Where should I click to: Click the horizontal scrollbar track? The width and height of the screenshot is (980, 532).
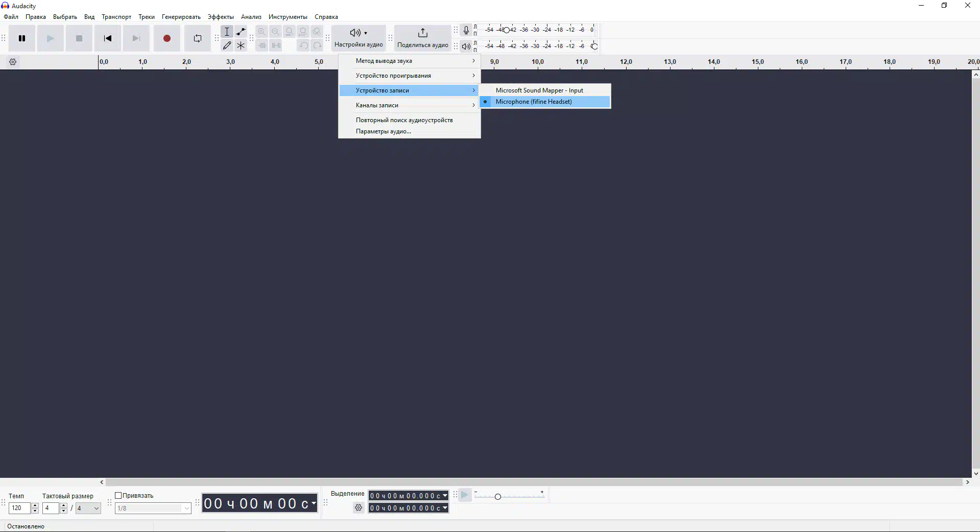coord(534,482)
